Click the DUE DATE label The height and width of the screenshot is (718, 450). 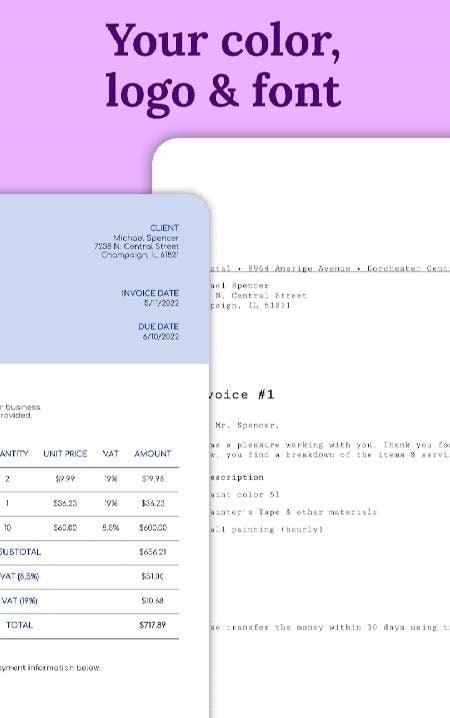point(158,326)
